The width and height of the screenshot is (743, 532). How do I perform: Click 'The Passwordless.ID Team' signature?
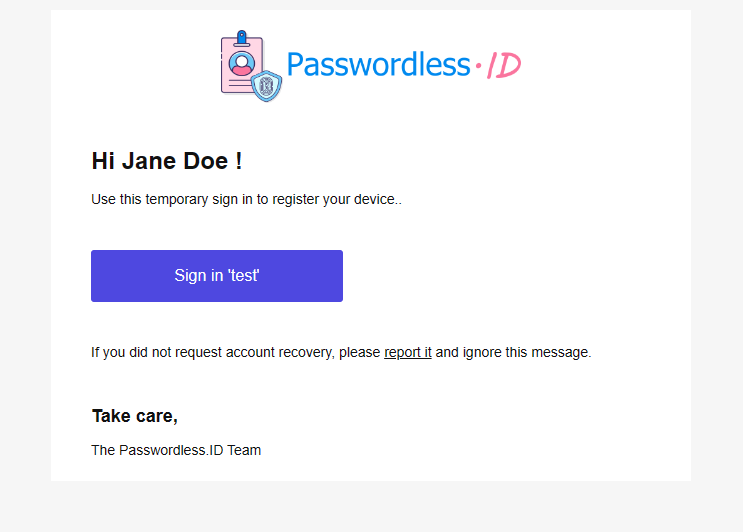click(176, 450)
